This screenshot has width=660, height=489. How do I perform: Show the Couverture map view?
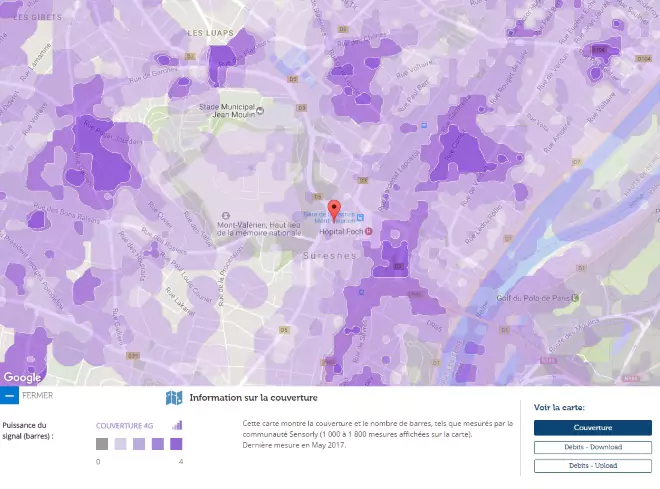(592, 428)
